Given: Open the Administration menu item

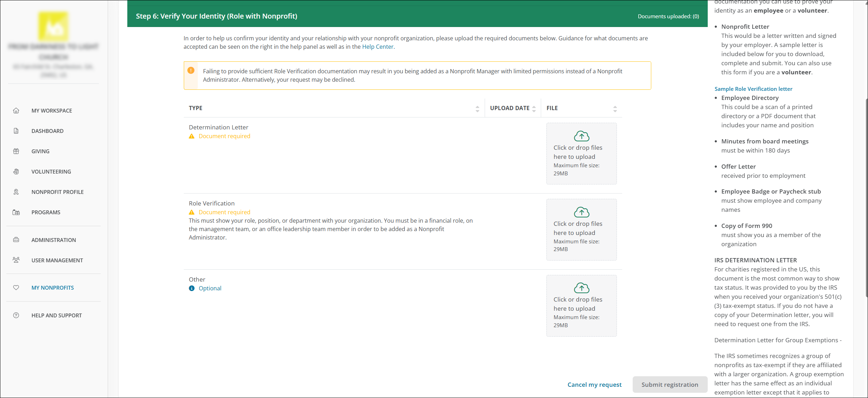Looking at the screenshot, I should (x=53, y=240).
